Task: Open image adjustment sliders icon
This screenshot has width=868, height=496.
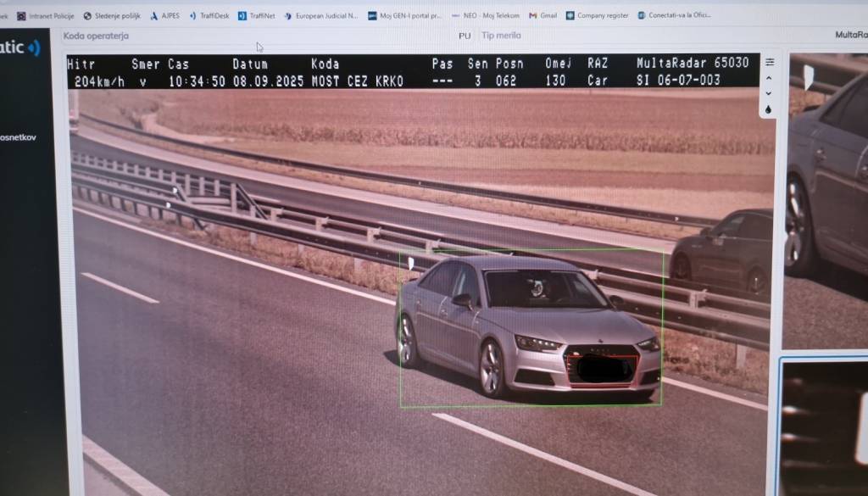Action: tap(769, 62)
